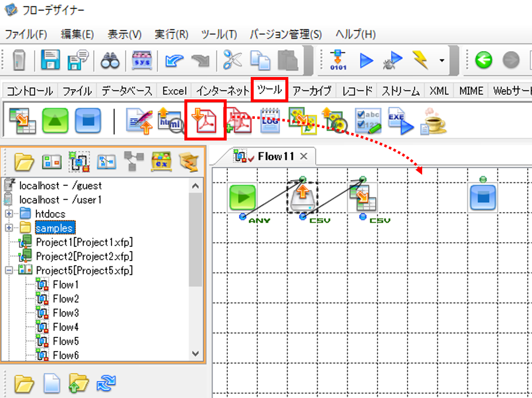Open the ツール(T) menu in the menu bar
The height and width of the screenshot is (398, 532).
click(x=219, y=34)
